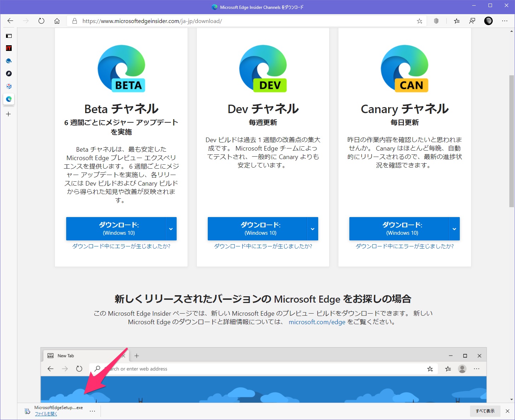Download the Canary channel for Windows 10
Screen dimensions: 515x420
pos(399,229)
